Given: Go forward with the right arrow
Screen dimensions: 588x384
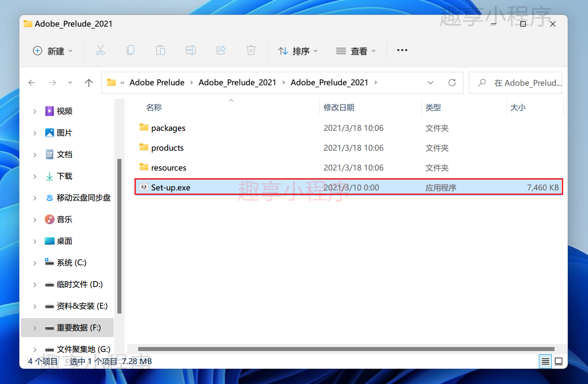Looking at the screenshot, I should (x=53, y=83).
